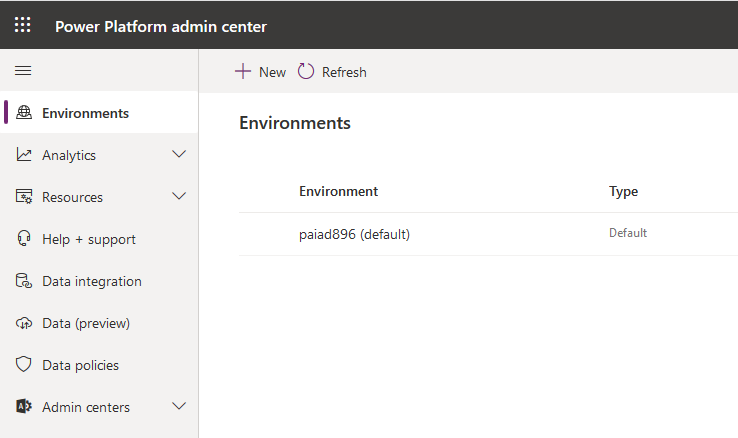Expand the Analytics chevron
Screen dimensions: 738x438
[x=179, y=155]
